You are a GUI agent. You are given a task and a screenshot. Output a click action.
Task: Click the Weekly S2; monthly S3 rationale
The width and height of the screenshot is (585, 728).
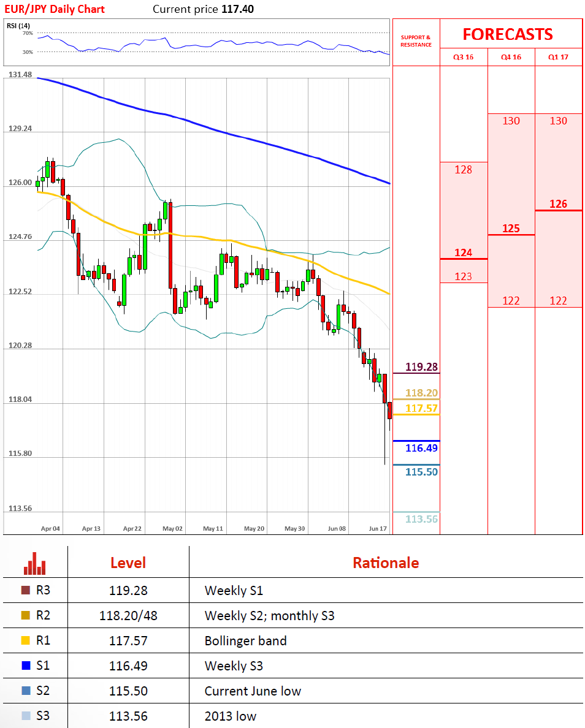click(x=269, y=616)
